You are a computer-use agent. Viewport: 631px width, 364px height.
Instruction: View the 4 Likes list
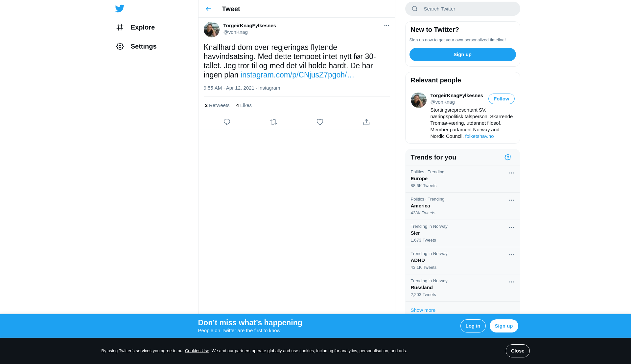coord(244,105)
